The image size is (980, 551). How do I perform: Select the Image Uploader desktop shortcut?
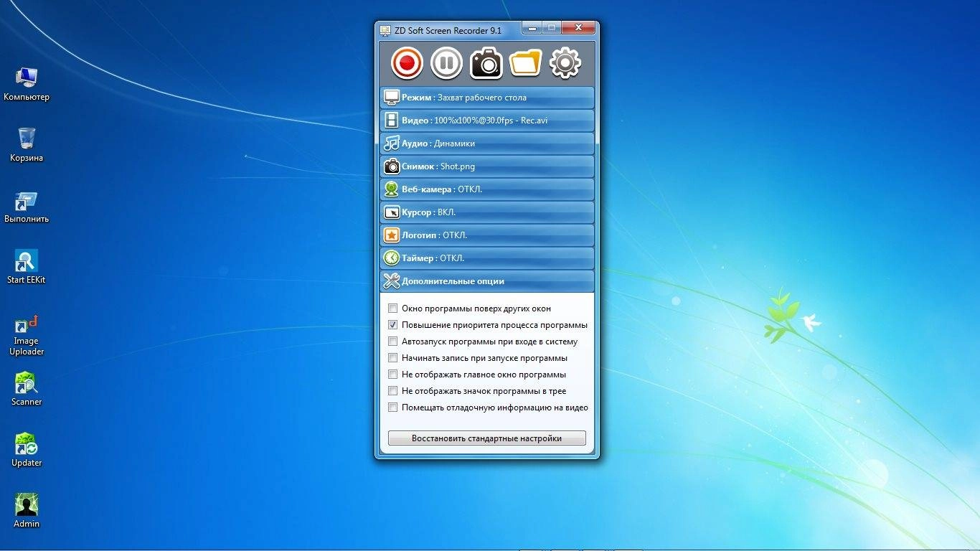[27, 334]
